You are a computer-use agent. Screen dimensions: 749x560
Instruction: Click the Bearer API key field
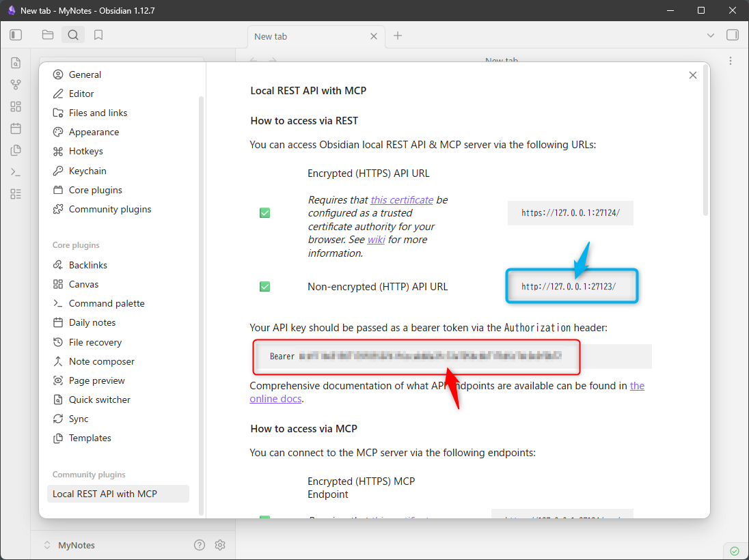[x=450, y=356]
